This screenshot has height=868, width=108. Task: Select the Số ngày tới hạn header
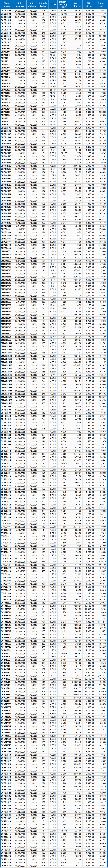point(44,5)
